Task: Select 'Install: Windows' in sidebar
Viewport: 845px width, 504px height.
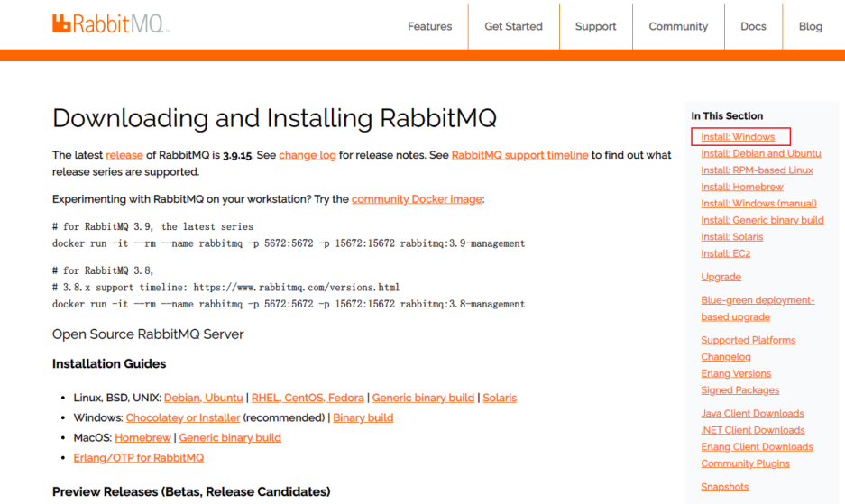Action: (737, 137)
